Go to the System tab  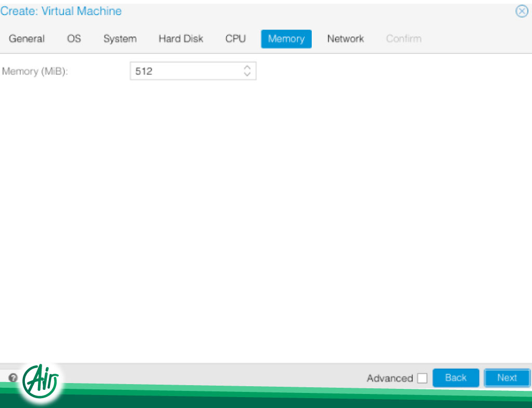pyautogui.click(x=120, y=38)
